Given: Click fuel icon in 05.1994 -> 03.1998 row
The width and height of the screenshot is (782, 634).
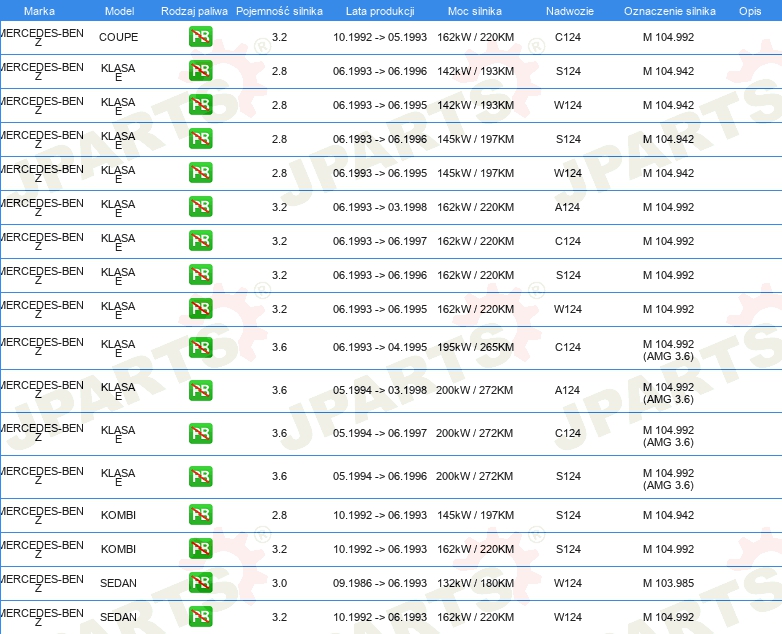Looking at the screenshot, I should tap(200, 390).
